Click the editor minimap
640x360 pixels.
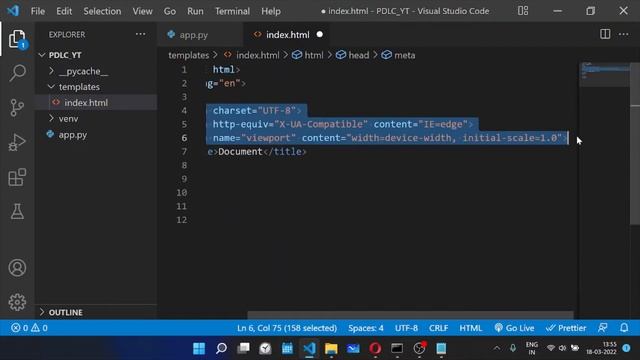(x=604, y=74)
